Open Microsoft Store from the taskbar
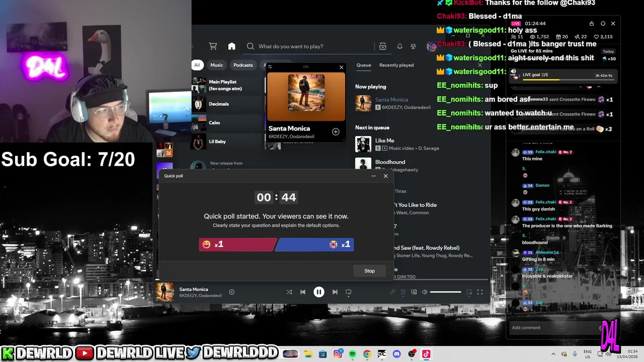644x362 pixels. click(x=323, y=354)
